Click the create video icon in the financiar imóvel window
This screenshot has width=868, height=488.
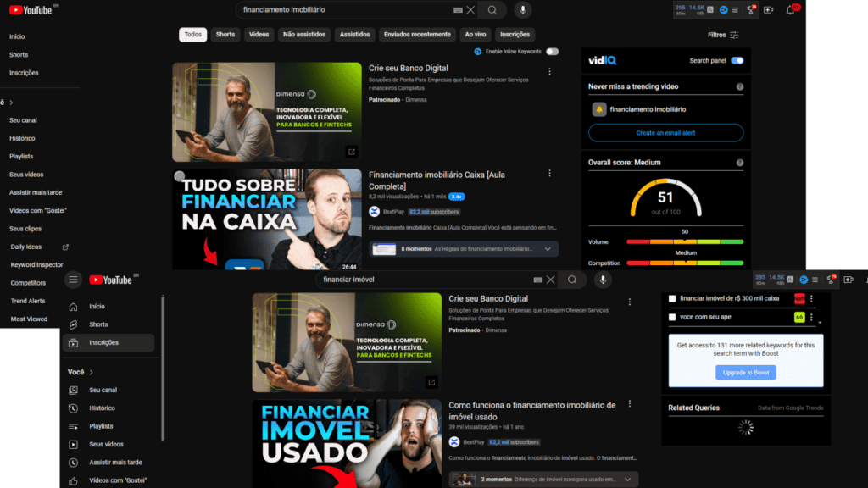pyautogui.click(x=848, y=280)
